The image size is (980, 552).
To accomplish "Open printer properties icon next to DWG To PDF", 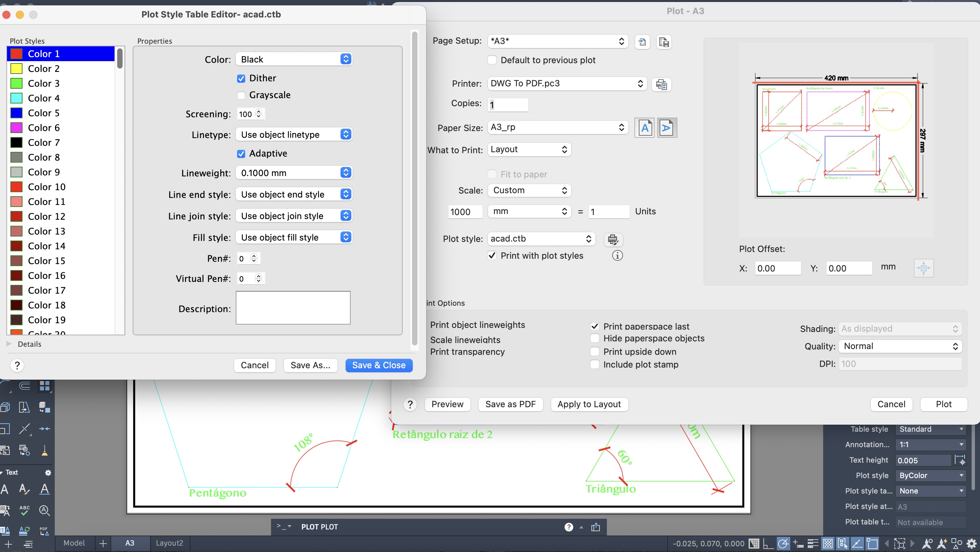I will point(661,84).
